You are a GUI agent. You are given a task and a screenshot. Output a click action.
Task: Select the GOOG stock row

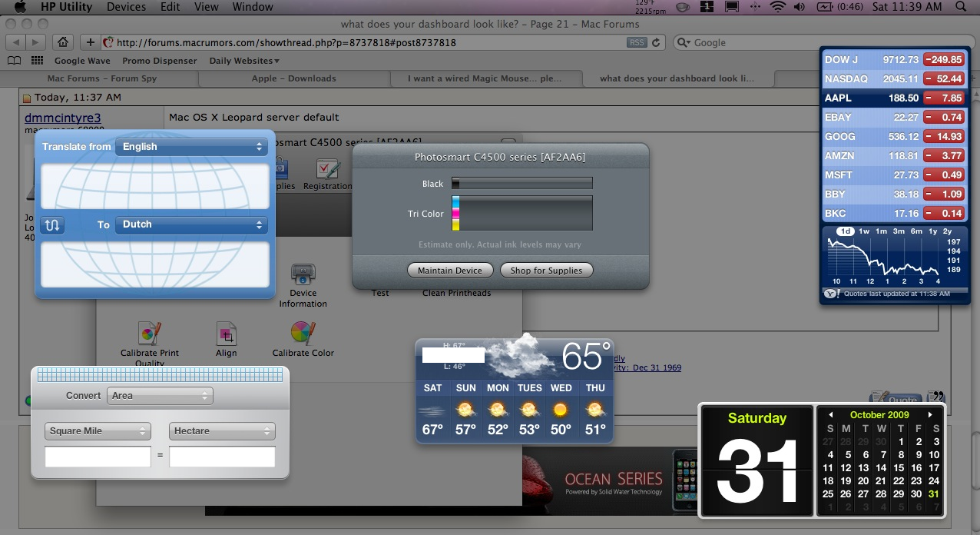(893, 137)
